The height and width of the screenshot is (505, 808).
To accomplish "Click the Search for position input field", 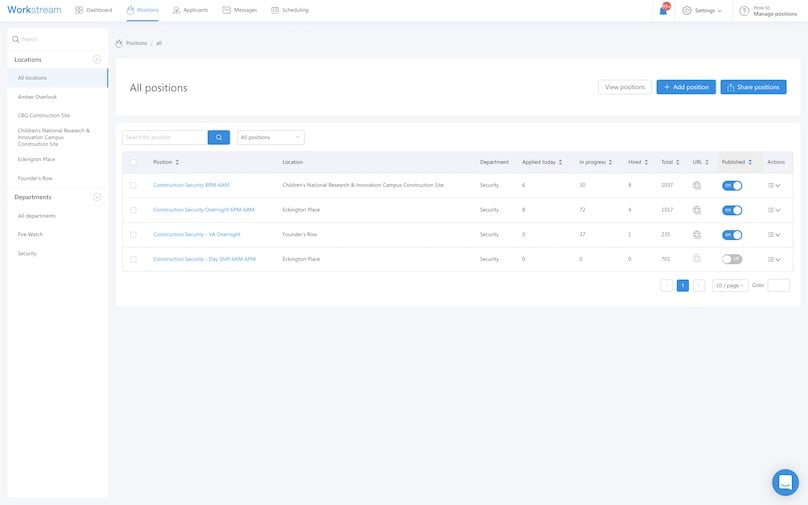I will pos(165,137).
